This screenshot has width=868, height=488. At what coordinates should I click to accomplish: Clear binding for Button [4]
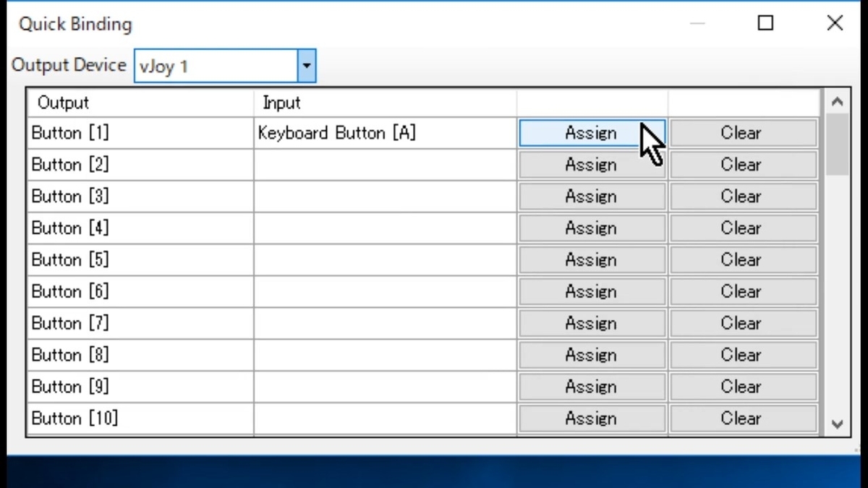coord(743,228)
